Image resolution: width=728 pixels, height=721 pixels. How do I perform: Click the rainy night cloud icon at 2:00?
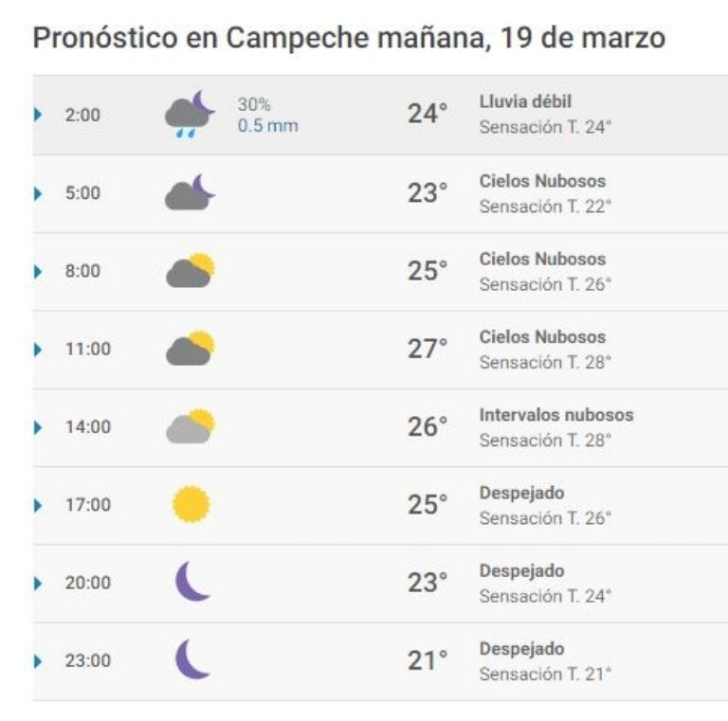[190, 114]
